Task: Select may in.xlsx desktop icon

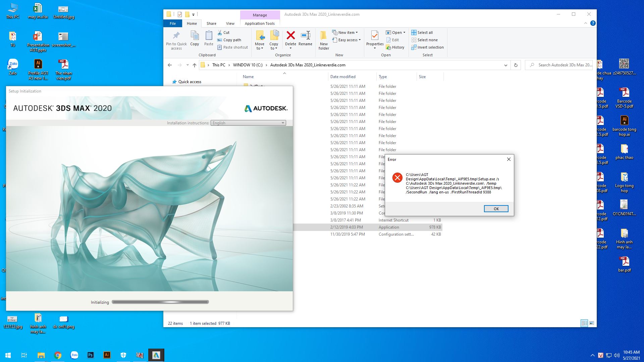Action: 38,11
